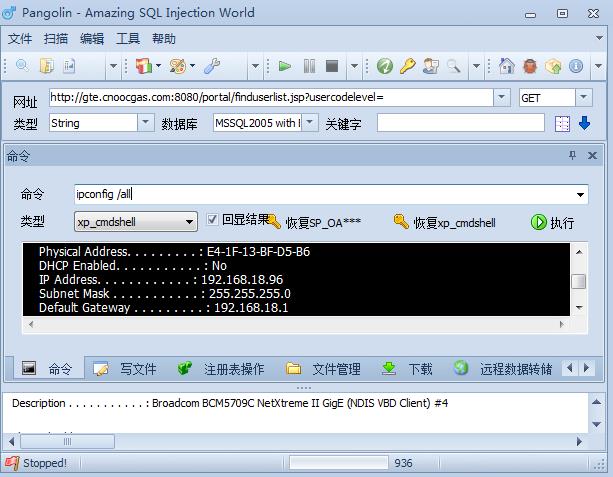Click the 关键字 keyword input field
613x477 pixels.
pyautogui.click(x=461, y=123)
